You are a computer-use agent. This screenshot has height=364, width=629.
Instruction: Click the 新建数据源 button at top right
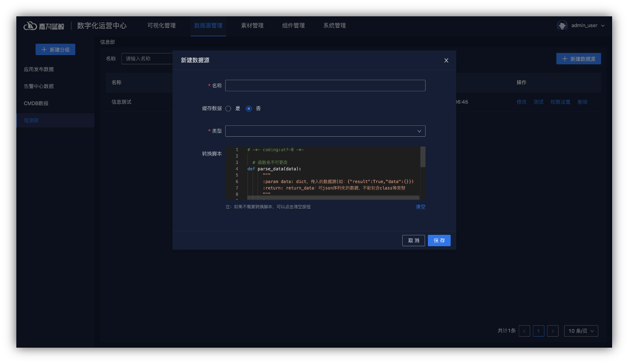[578, 59]
